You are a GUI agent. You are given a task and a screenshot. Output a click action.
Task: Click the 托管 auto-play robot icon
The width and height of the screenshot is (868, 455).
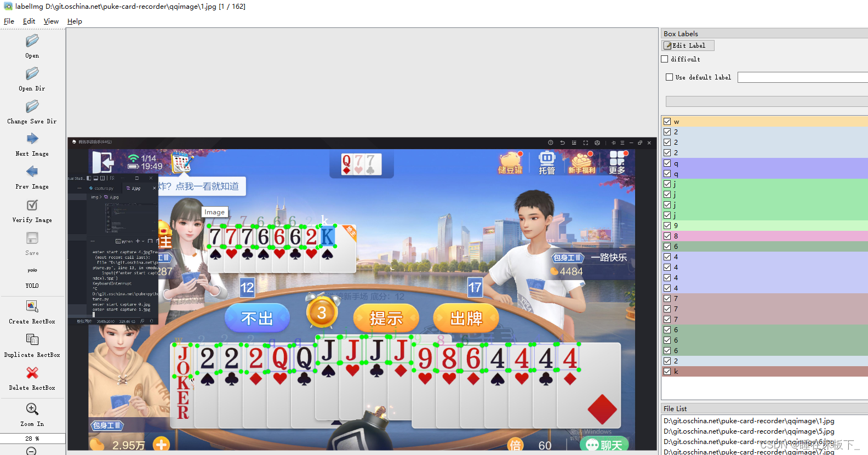pyautogui.click(x=547, y=163)
